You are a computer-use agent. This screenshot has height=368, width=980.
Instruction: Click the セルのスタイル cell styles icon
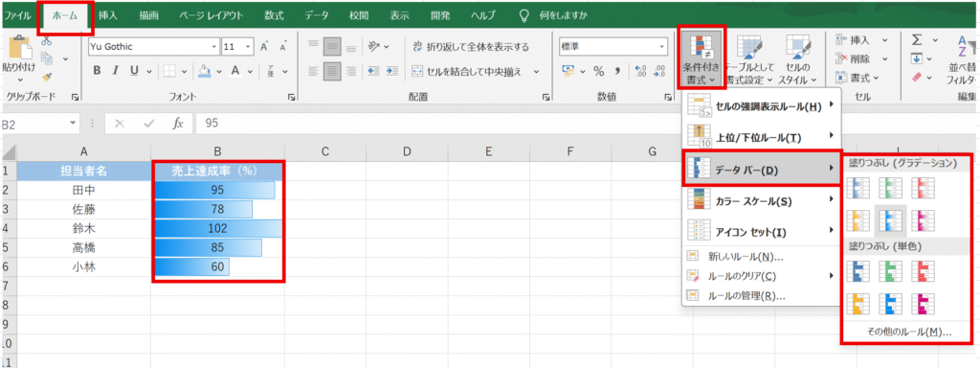[x=798, y=48]
